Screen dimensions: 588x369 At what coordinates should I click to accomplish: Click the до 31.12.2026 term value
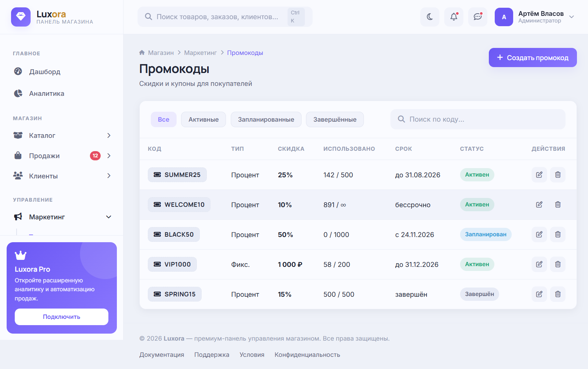tap(417, 265)
